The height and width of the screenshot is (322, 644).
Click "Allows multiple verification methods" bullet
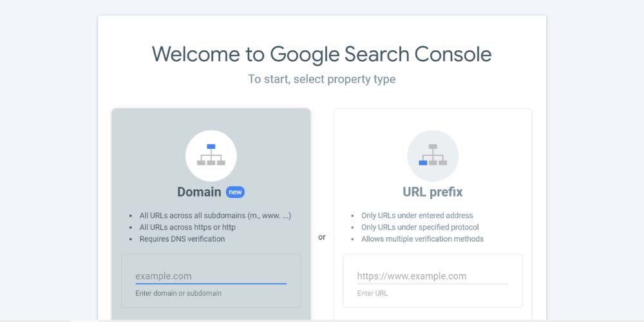point(422,239)
